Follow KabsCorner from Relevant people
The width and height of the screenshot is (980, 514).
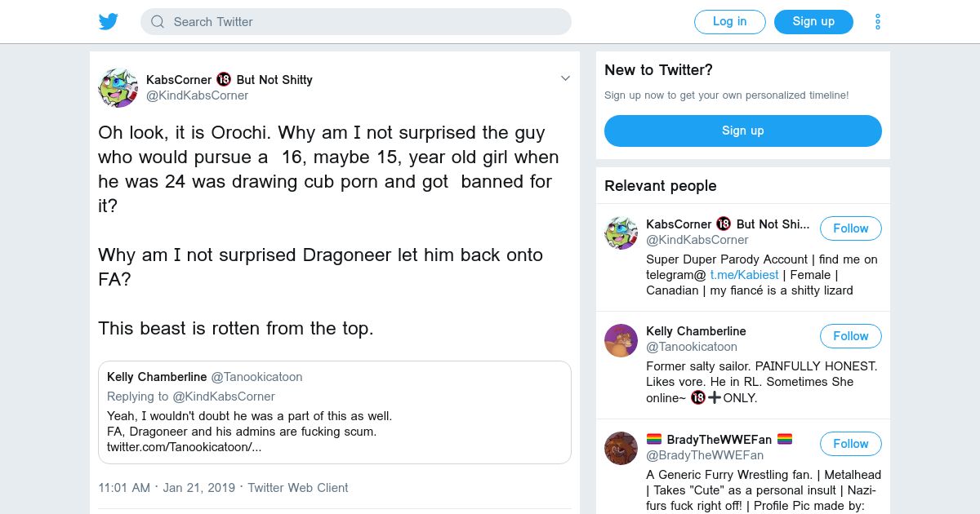(x=850, y=228)
